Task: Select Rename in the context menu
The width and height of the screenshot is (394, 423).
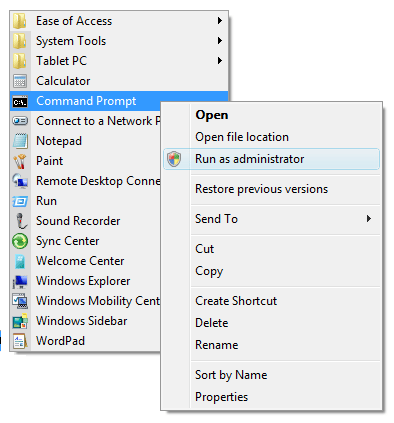Action: coord(217,345)
